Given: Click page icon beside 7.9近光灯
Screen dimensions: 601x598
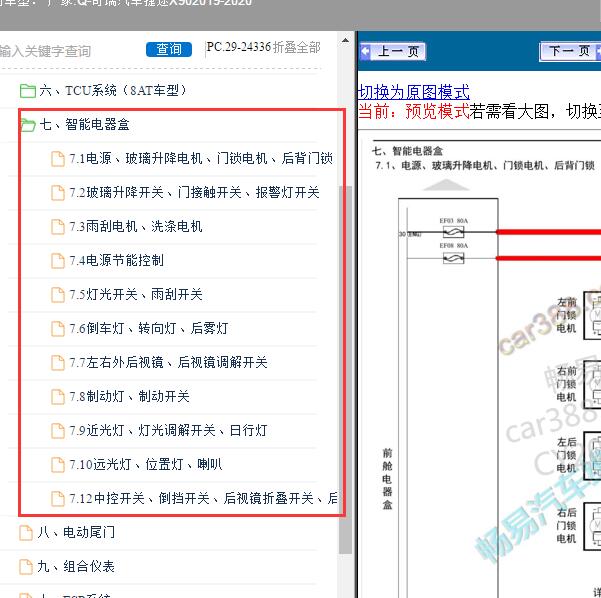Looking at the screenshot, I should (x=58, y=431).
